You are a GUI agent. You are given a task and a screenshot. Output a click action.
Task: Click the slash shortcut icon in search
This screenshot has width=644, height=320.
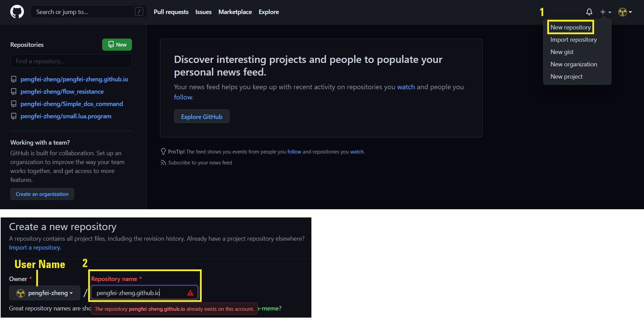click(139, 12)
